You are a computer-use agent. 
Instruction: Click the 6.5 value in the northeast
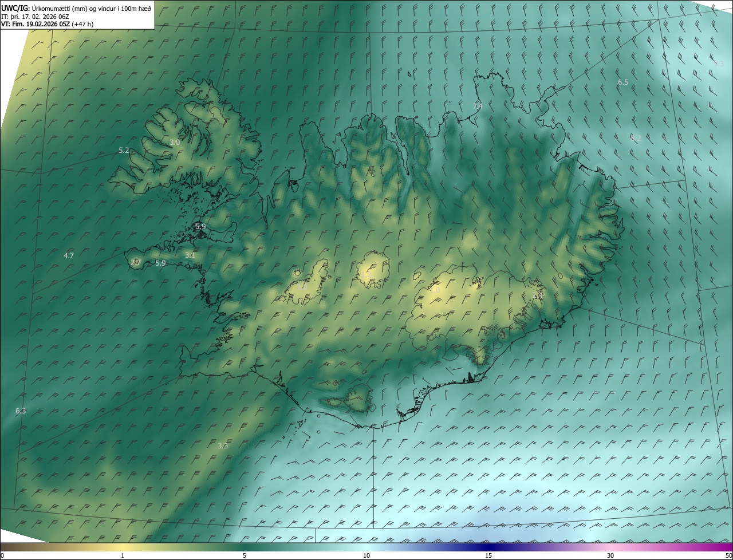pyautogui.click(x=623, y=82)
